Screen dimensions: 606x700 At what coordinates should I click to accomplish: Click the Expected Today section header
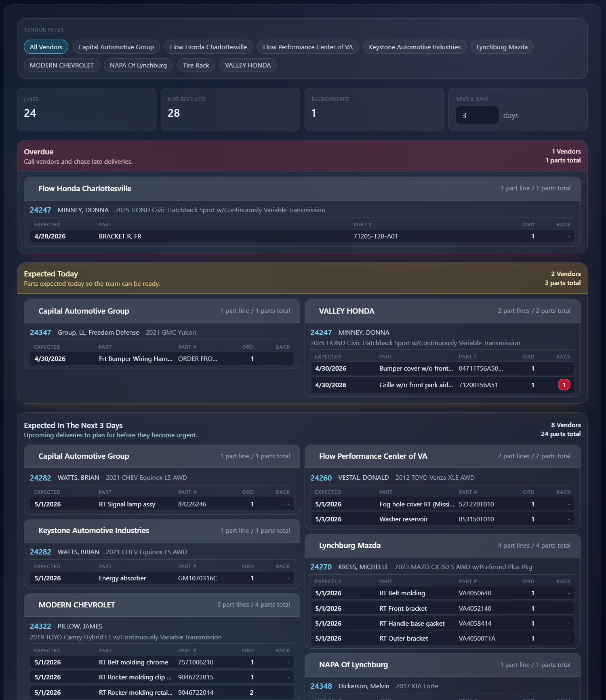[302, 278]
